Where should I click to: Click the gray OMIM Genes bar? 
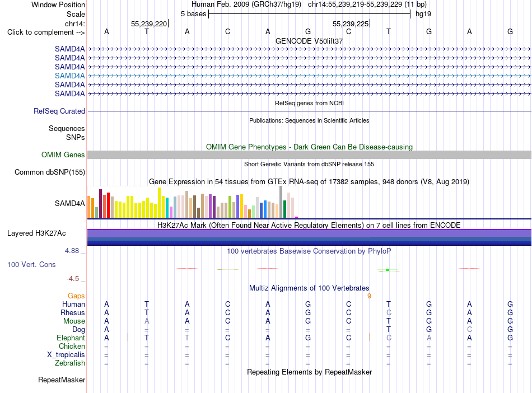[309, 155]
